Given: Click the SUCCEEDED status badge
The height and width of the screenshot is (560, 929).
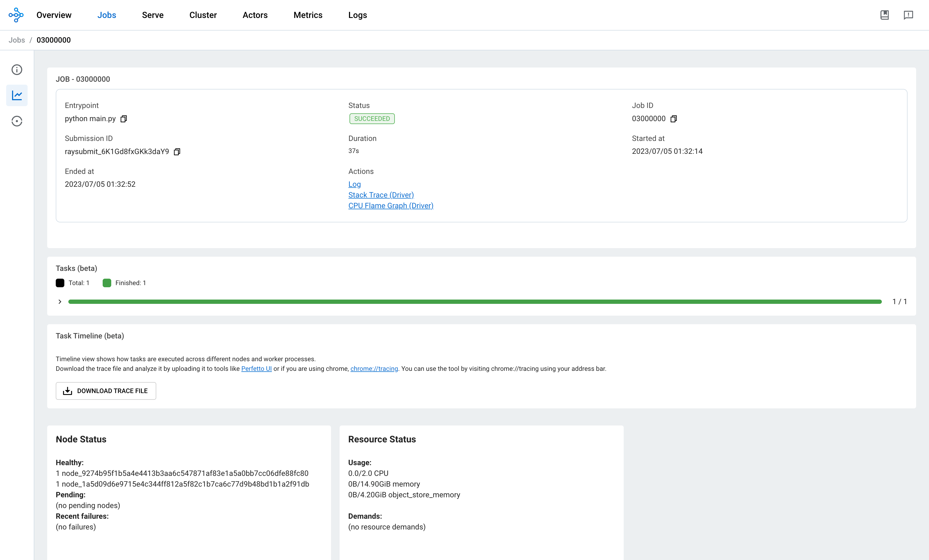Looking at the screenshot, I should 372,118.
